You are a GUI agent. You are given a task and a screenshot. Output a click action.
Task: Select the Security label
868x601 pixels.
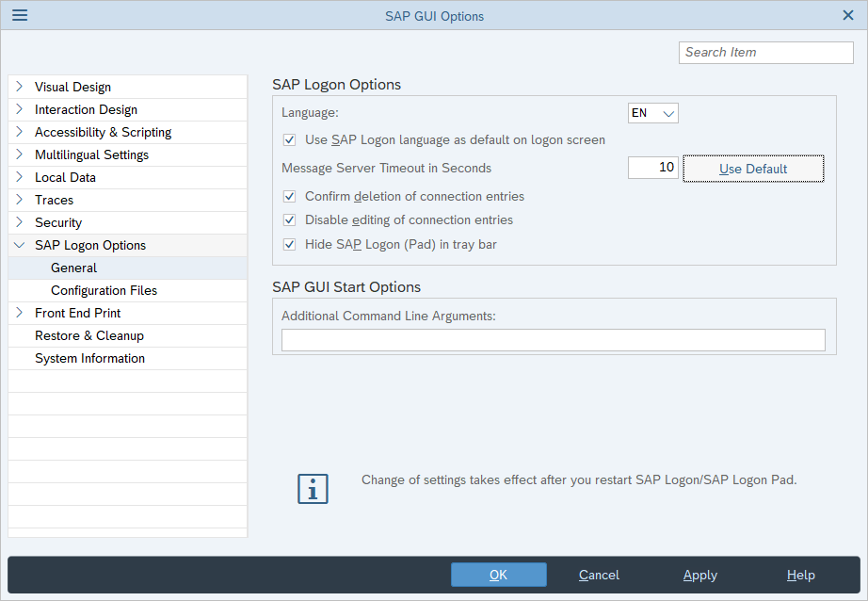pyautogui.click(x=58, y=222)
